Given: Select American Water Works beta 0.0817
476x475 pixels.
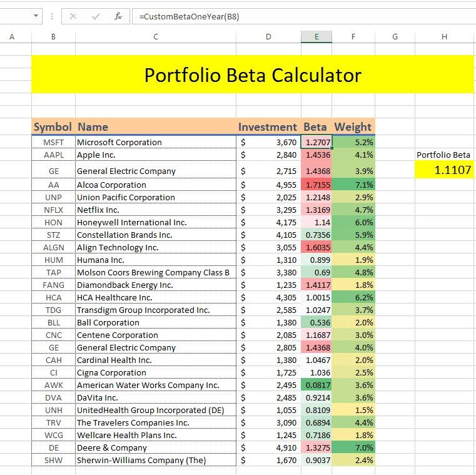Looking at the screenshot, I should click(317, 385).
